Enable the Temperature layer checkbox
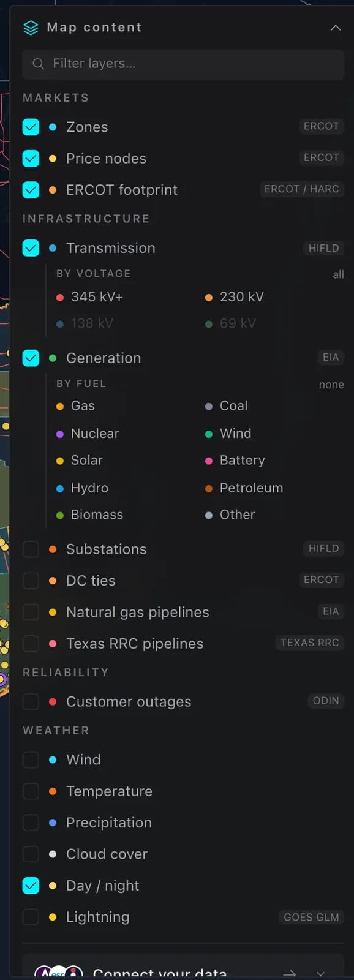The image size is (354, 980). [31, 791]
